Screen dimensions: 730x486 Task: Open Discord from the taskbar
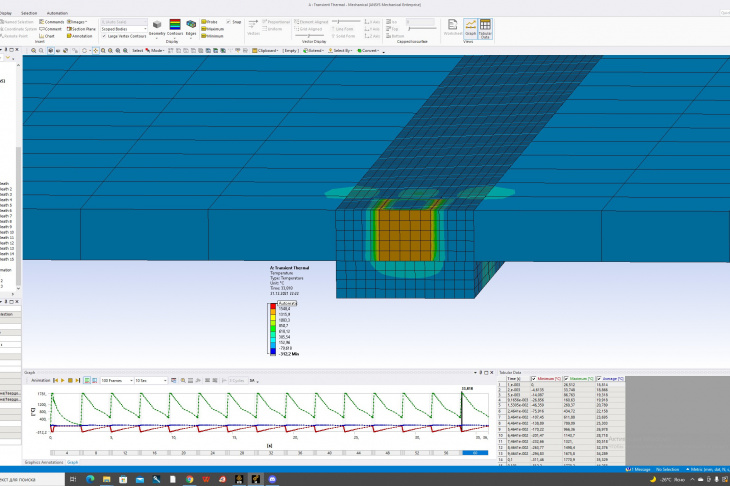(272, 479)
